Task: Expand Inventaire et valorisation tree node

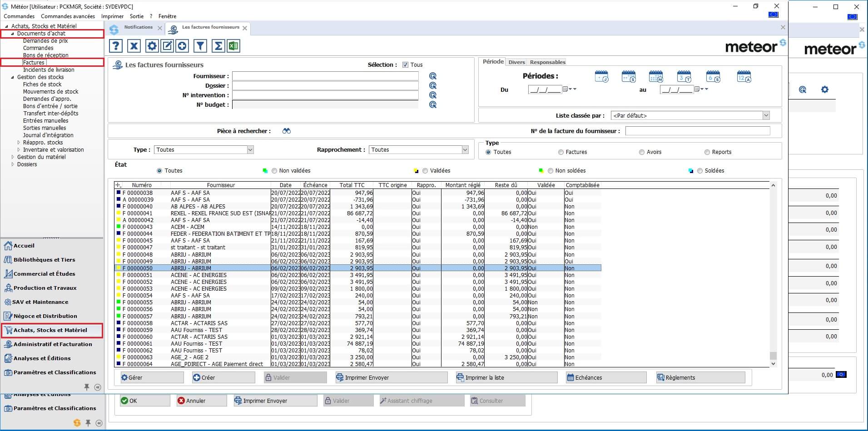Action: [19, 150]
